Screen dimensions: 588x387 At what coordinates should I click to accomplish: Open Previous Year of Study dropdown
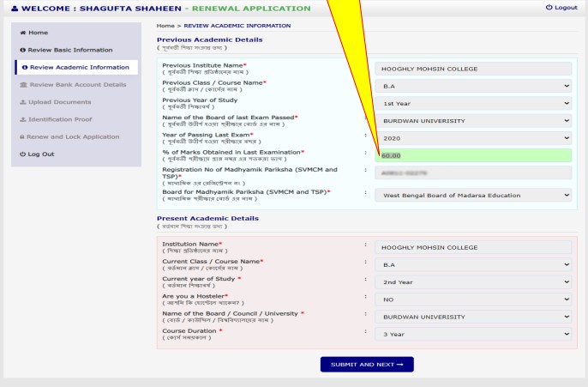[x=473, y=103]
